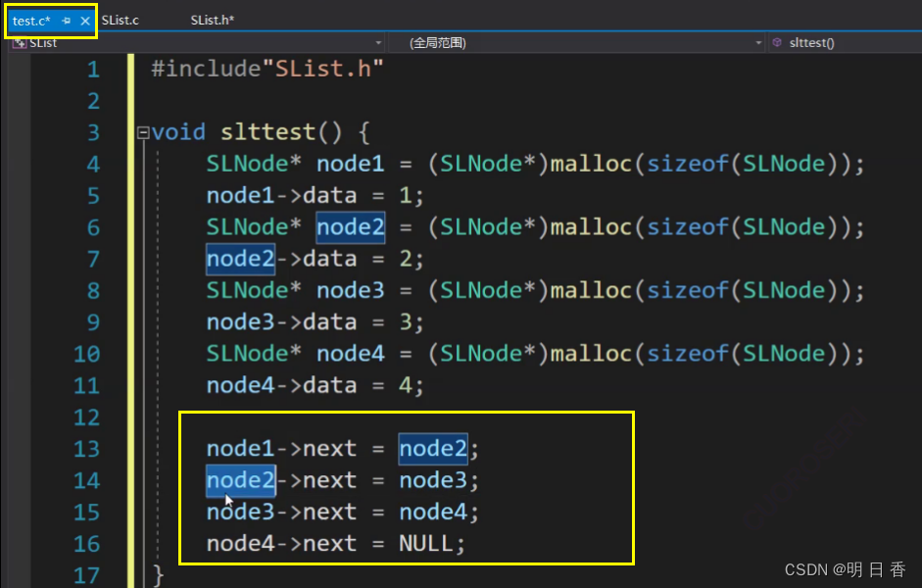Click 'NULL' on line 16
This screenshot has width=922, height=588.
(x=426, y=544)
